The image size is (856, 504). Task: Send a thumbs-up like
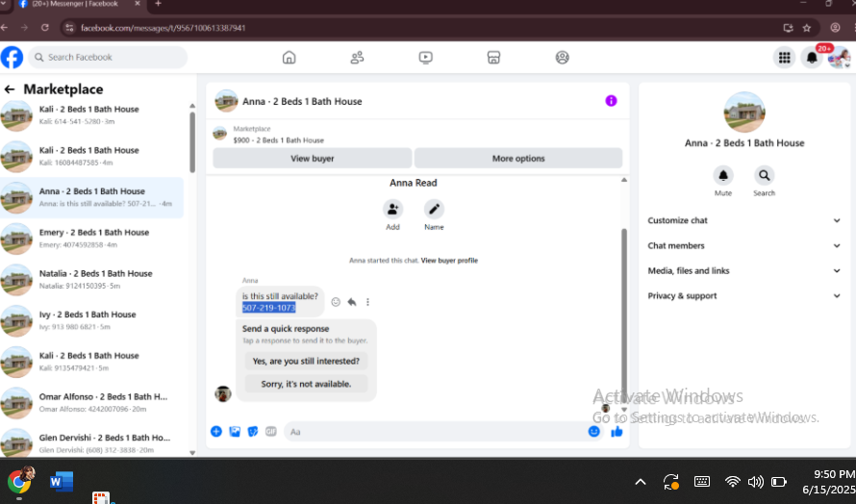click(x=617, y=431)
